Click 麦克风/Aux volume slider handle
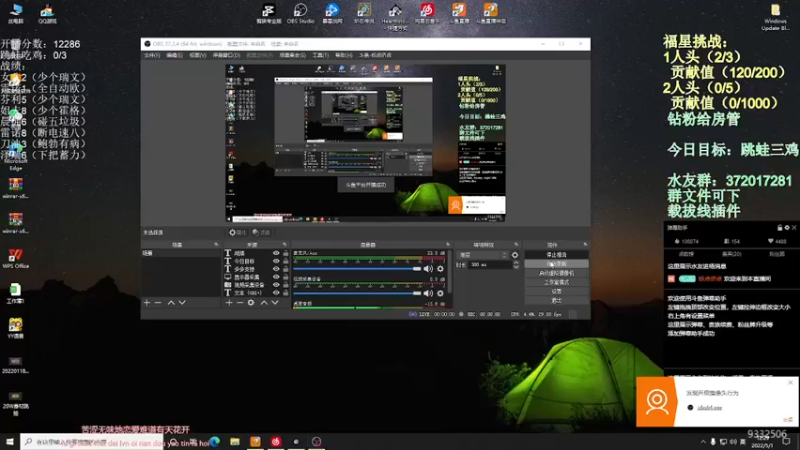 pos(417,269)
